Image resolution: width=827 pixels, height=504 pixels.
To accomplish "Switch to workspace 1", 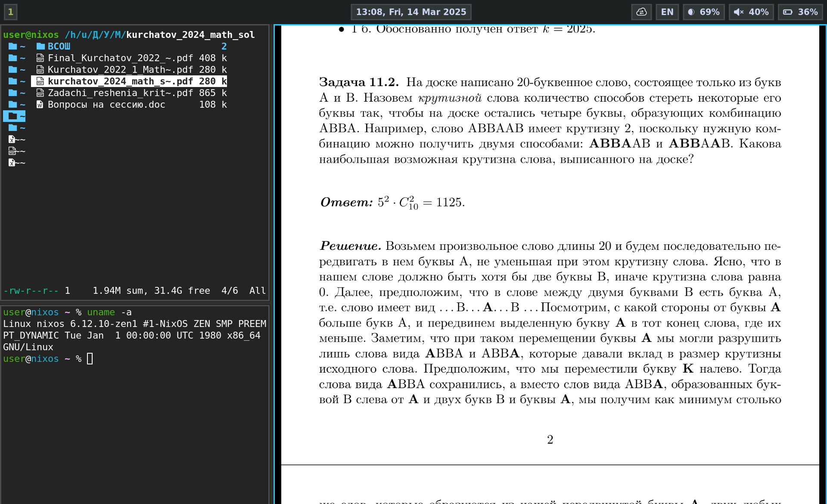I will coord(11,12).
